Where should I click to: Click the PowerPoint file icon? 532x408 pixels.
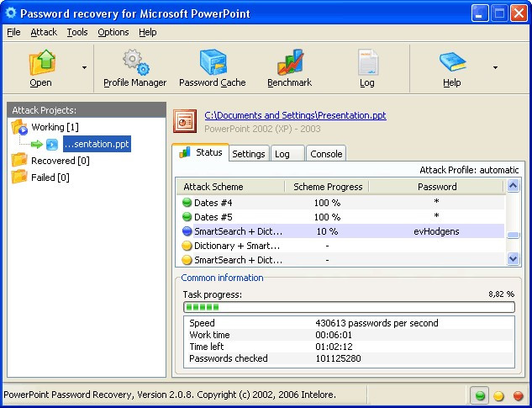click(x=185, y=121)
